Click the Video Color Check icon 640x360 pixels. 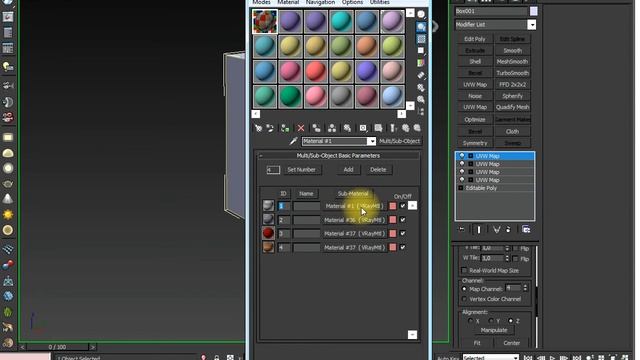pos(421,63)
